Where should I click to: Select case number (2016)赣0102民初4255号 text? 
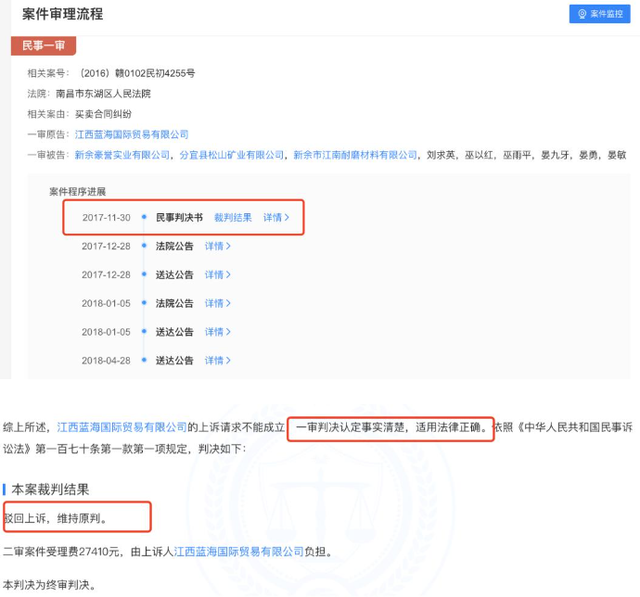136,73
